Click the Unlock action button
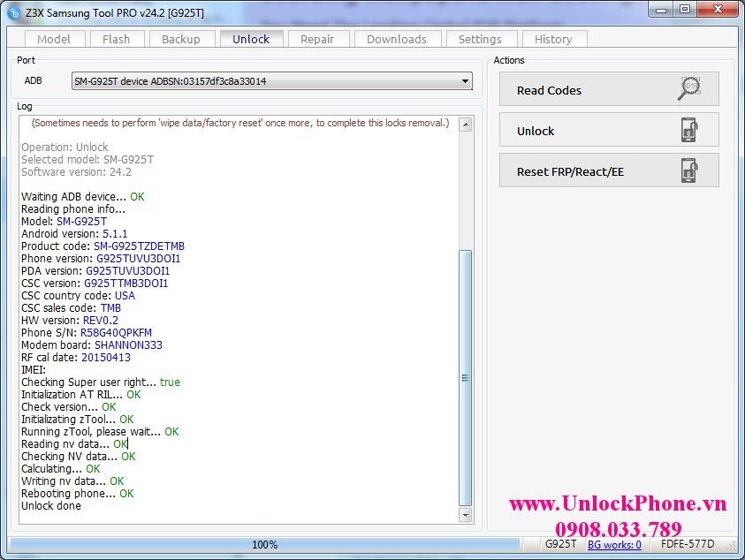745x560 pixels. point(610,129)
